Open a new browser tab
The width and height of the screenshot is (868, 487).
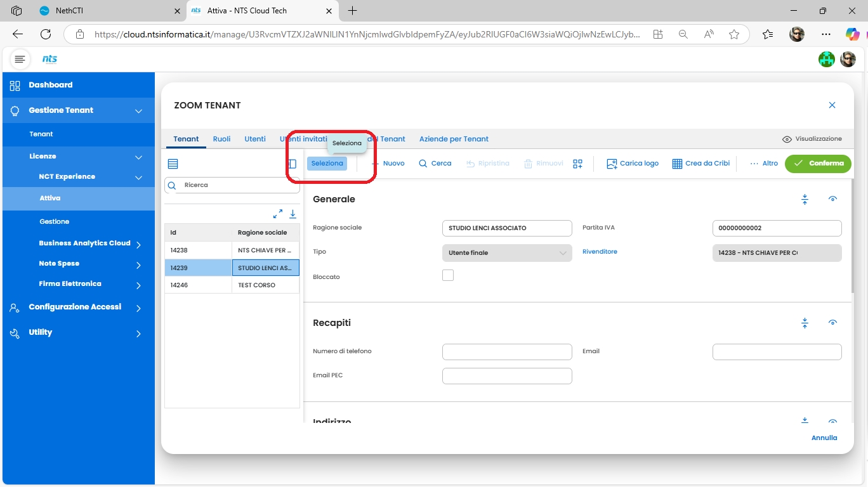coord(352,11)
